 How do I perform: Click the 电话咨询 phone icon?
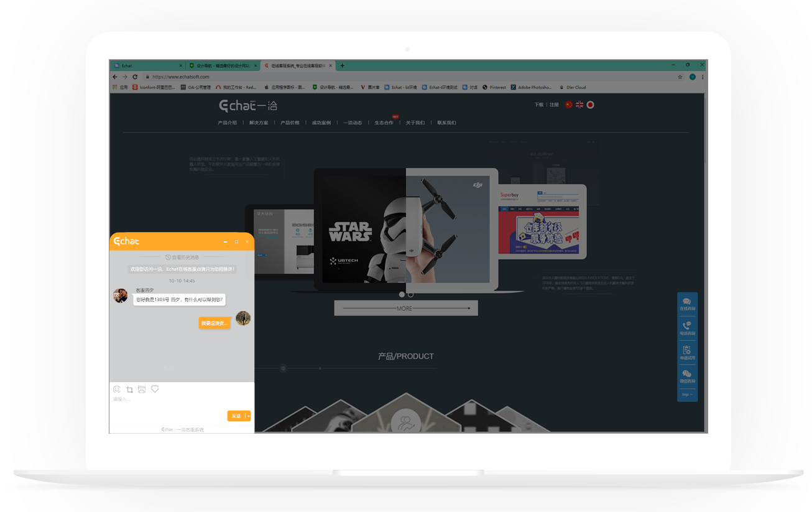tap(687, 328)
